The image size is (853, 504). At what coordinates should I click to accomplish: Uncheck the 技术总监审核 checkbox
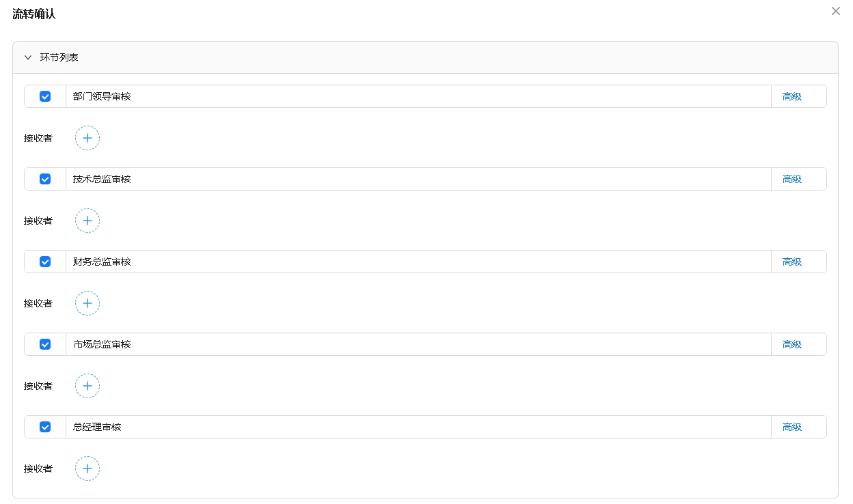[x=45, y=179]
